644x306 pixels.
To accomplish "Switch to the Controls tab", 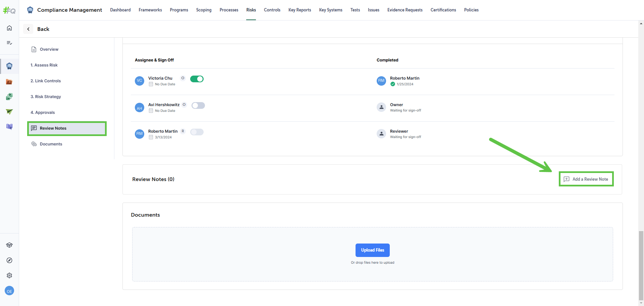I will pos(272,10).
